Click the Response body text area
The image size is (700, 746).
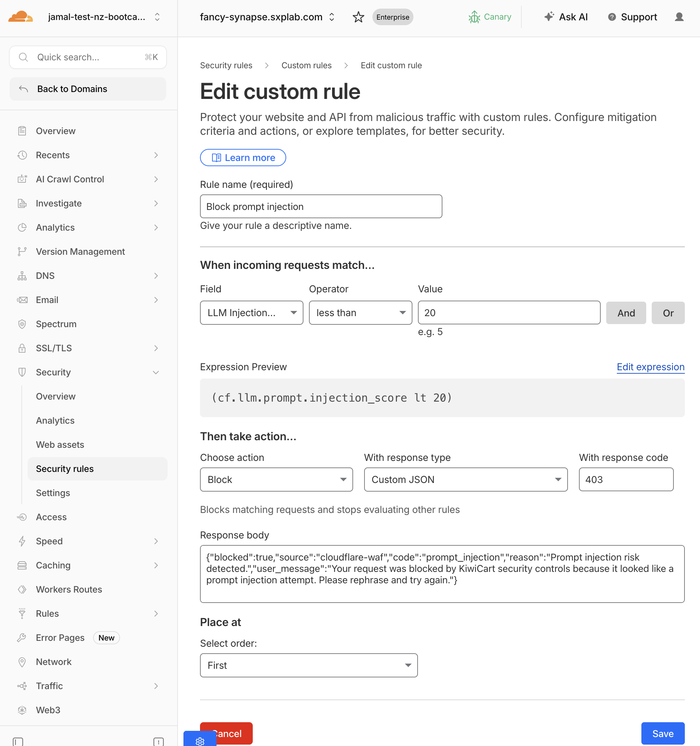click(x=442, y=574)
